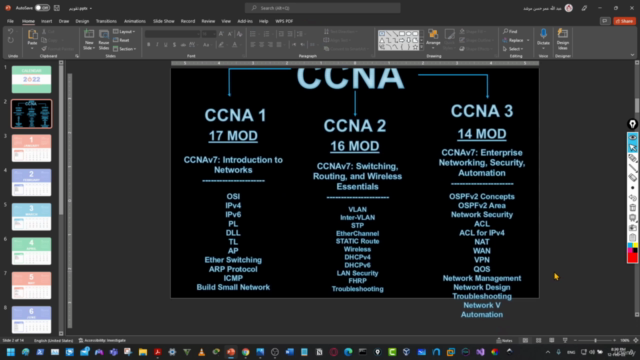Select the line shape in shapes gallery
The image size is (640, 360).
(x=388, y=33)
